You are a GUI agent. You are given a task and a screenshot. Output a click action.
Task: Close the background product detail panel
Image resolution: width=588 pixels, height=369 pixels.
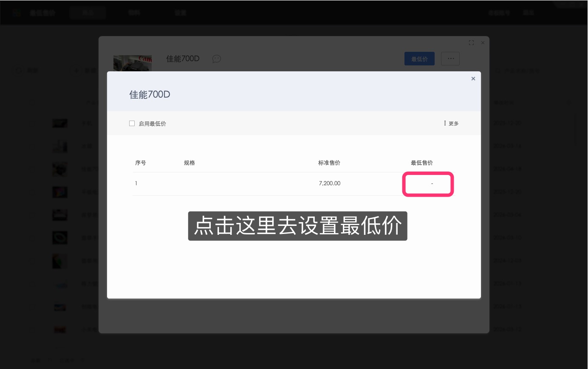coord(483,43)
